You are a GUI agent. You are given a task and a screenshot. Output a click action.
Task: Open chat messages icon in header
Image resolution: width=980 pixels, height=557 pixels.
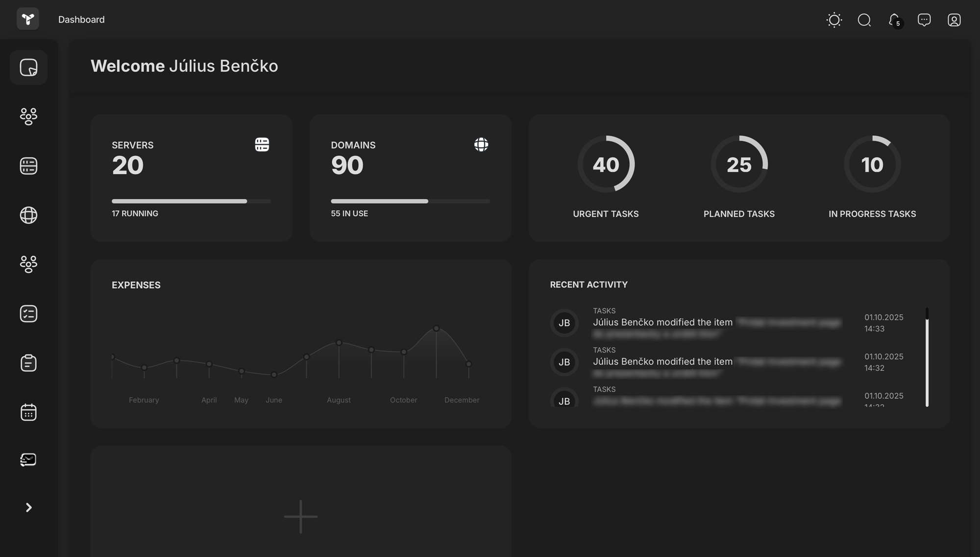coord(924,20)
